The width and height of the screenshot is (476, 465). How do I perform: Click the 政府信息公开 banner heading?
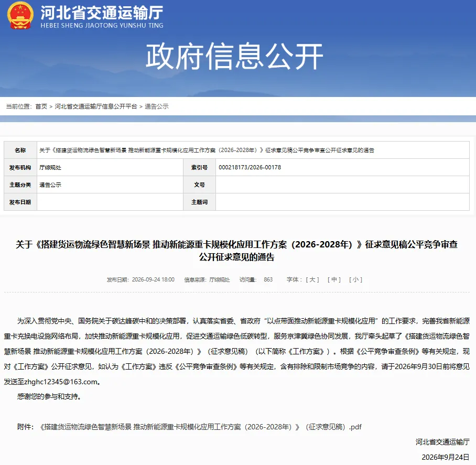tap(234, 56)
